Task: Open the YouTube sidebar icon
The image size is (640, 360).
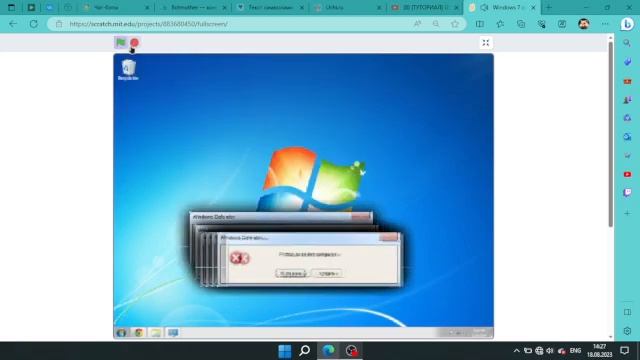Action: pyautogui.click(x=627, y=174)
